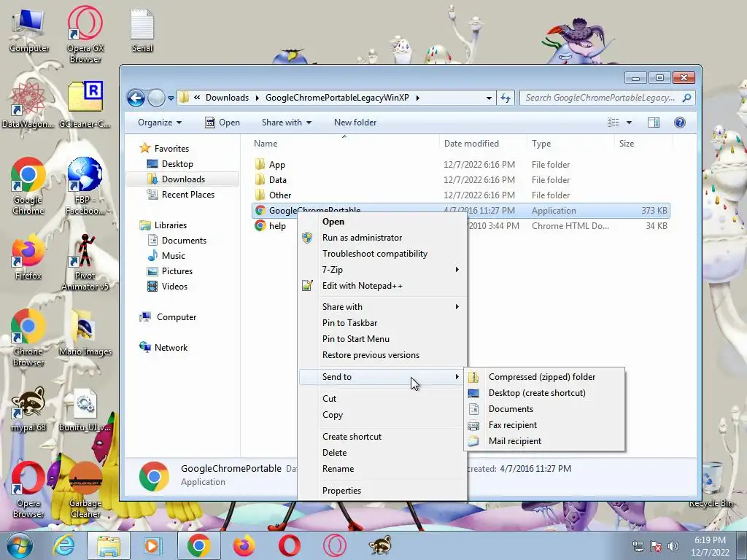This screenshot has width=747, height=560.
Task: Open the change view dropdown arrow
Action: click(629, 122)
